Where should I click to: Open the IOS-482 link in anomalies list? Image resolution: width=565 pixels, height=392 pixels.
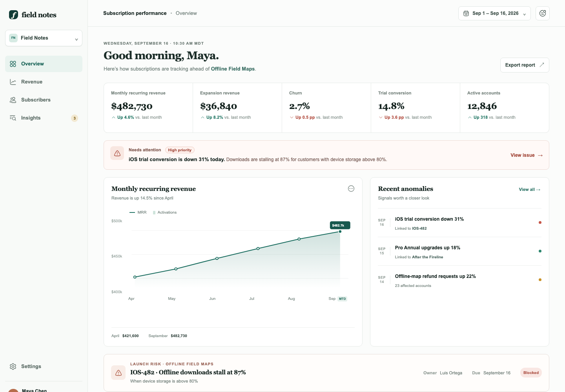[419, 229]
